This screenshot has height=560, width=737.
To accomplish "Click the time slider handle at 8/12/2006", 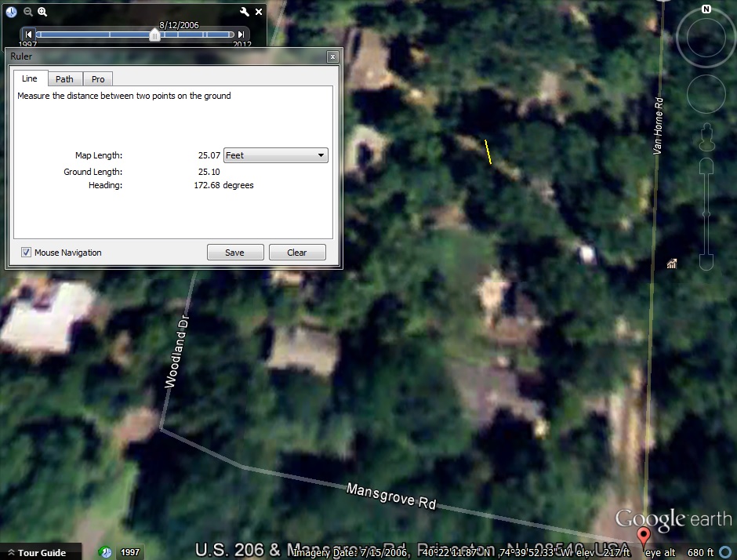I will [155, 35].
